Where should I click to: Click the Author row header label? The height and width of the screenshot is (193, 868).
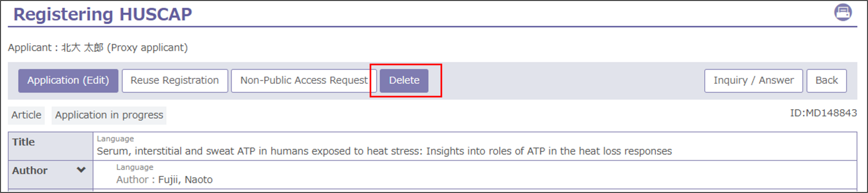click(30, 170)
